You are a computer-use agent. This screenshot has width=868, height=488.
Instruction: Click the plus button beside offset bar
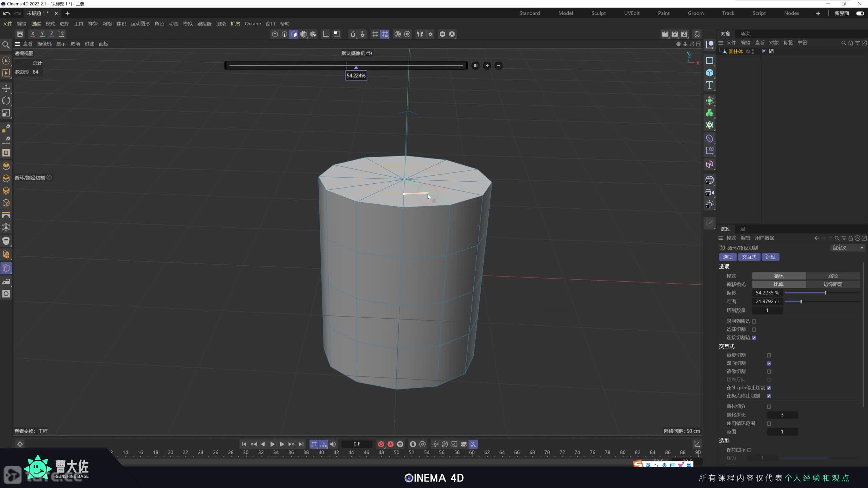point(487,66)
